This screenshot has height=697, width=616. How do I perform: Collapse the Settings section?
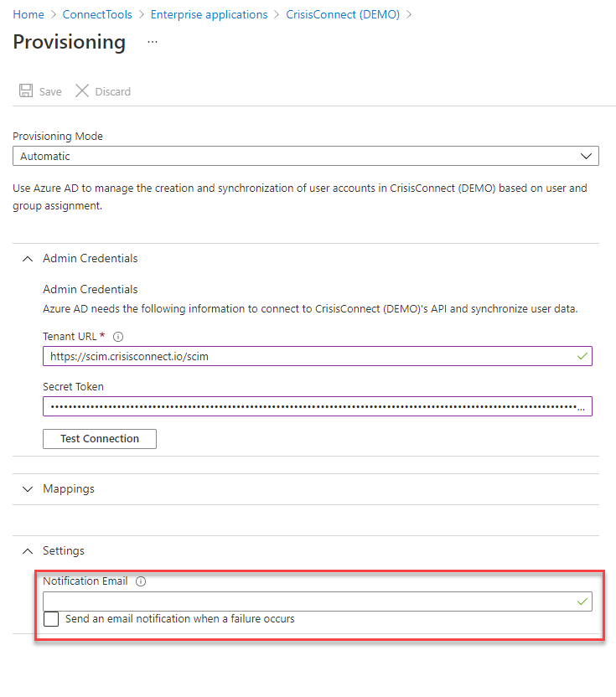[x=28, y=551]
